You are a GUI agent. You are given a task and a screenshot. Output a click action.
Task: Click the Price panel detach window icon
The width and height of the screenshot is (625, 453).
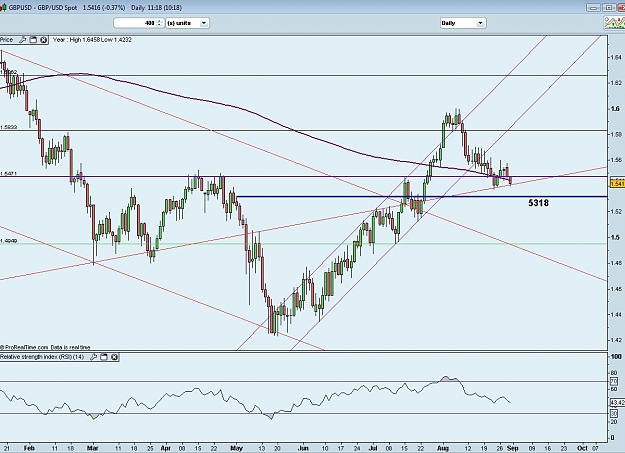pos(33,40)
